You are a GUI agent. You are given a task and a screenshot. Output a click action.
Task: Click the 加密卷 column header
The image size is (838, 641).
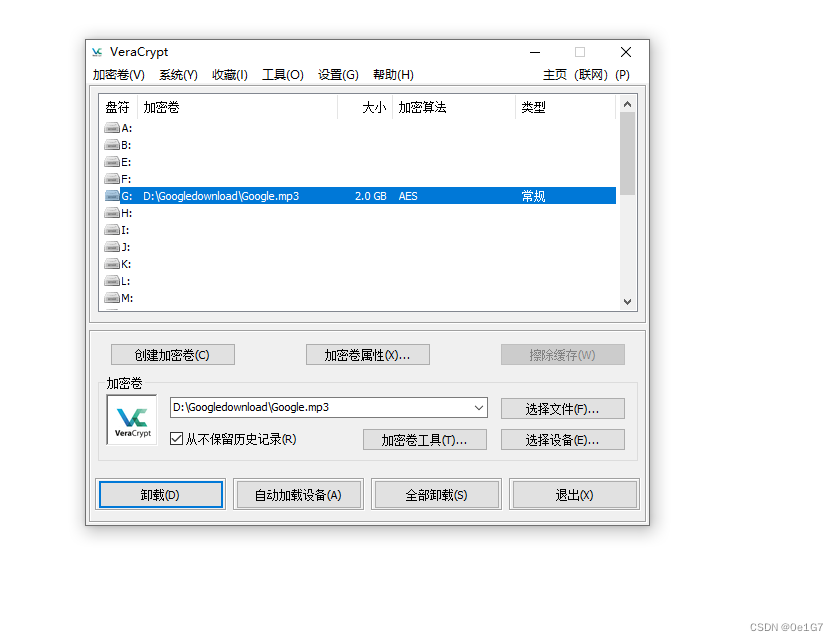(238, 107)
